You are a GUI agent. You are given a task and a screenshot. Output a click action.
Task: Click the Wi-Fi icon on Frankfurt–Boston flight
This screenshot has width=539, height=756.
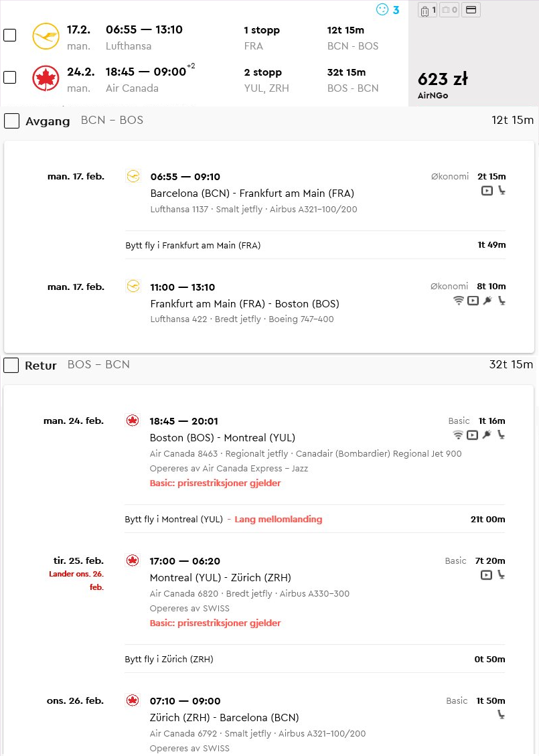[x=459, y=301]
